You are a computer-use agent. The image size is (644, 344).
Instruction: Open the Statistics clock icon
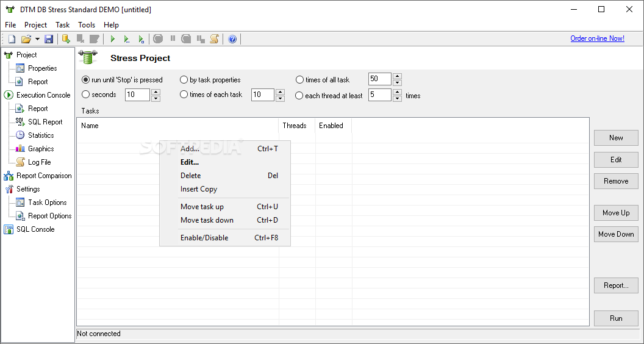point(20,135)
